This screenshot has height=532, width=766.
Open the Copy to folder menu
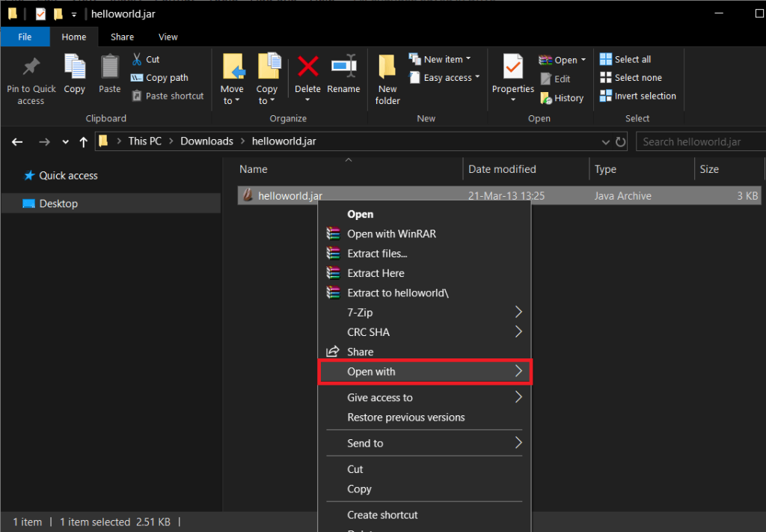click(267, 79)
